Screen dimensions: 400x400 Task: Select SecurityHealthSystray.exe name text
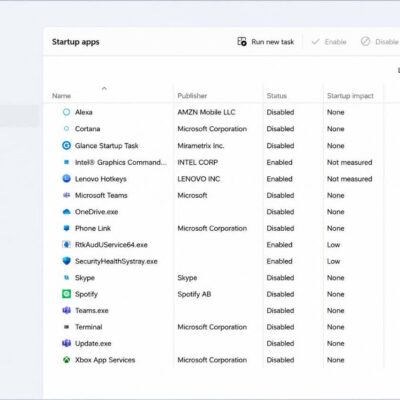pos(116,261)
